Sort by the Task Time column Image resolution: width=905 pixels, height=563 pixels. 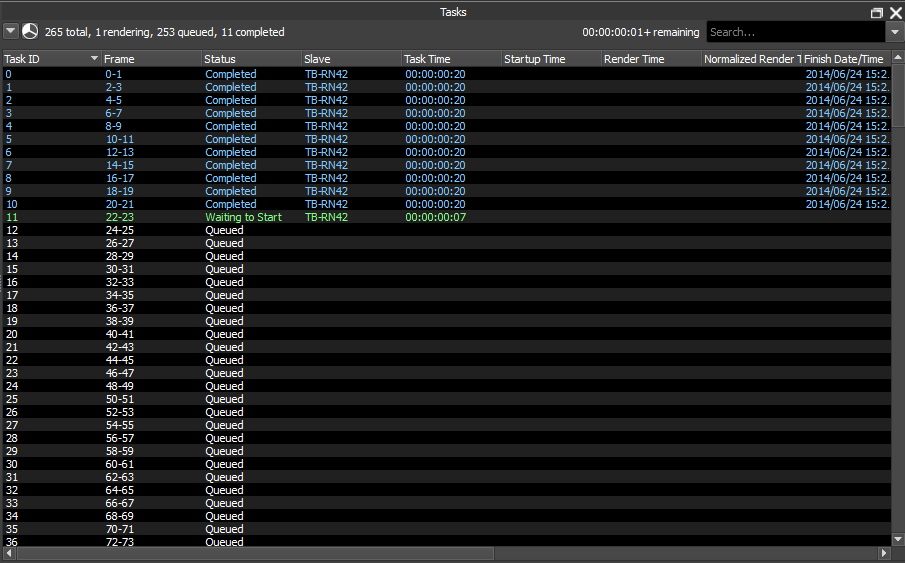tap(450, 59)
